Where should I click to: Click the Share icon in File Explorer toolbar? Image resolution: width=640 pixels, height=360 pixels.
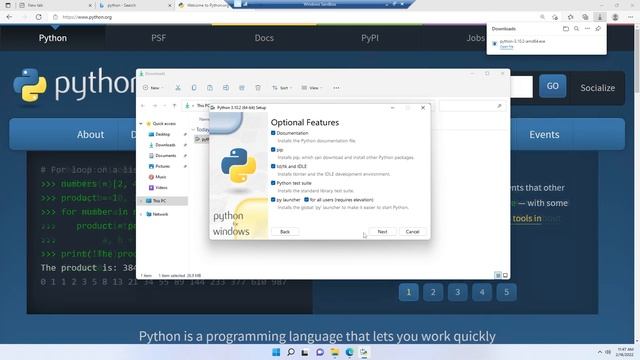(242, 88)
